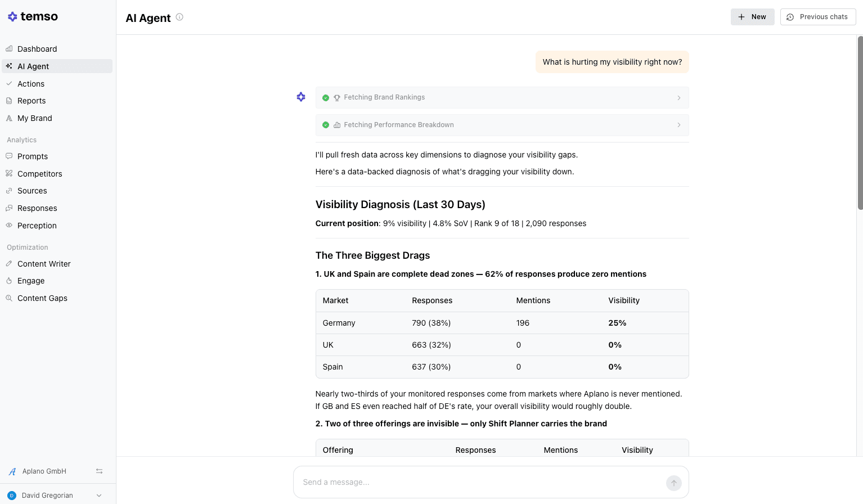Click the Perception eye icon

pyautogui.click(x=9, y=226)
